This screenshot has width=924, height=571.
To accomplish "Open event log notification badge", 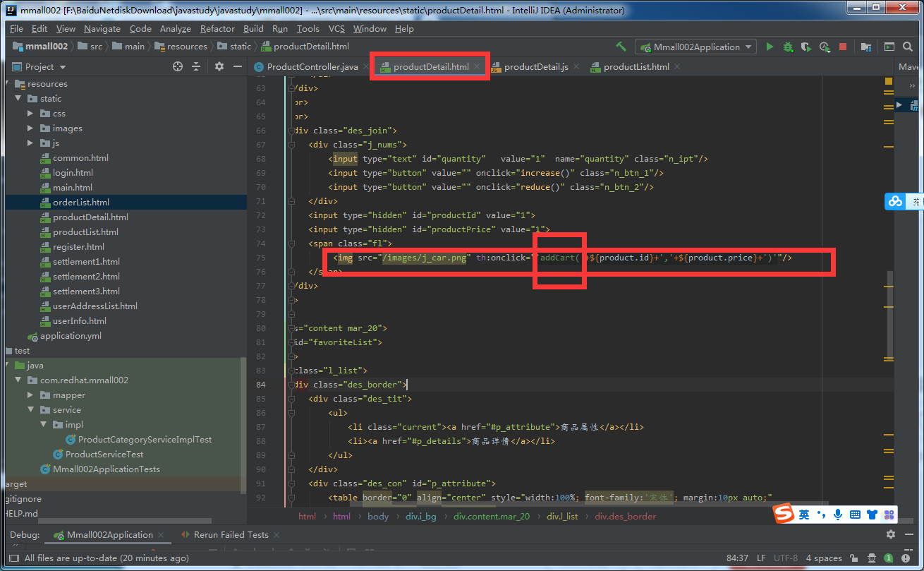I will [889, 558].
